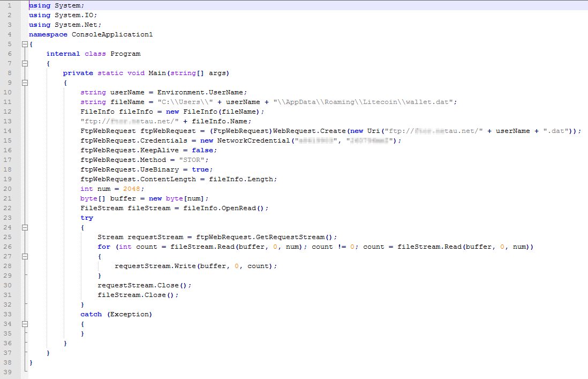The height and width of the screenshot is (379, 588).
Task: Click 'requestStream.Write' on line 28
Action: pyautogui.click(x=155, y=266)
